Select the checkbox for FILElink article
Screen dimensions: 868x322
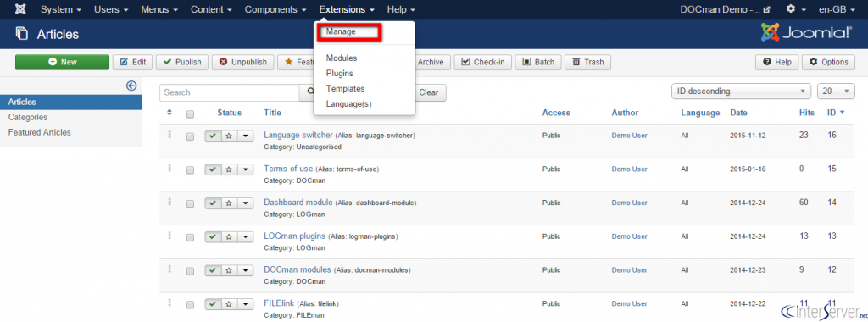click(x=191, y=305)
